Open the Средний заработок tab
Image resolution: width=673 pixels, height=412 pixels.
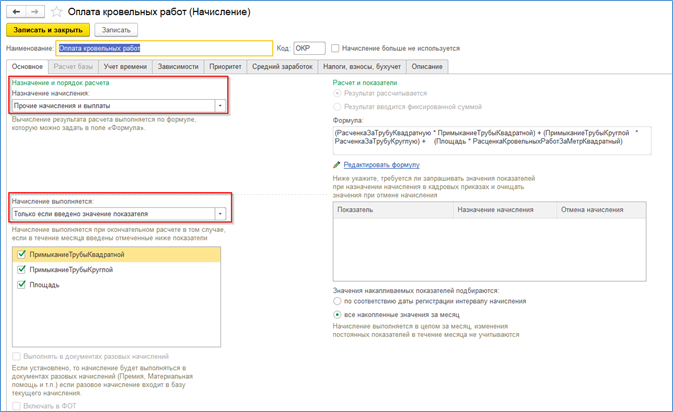click(x=281, y=67)
